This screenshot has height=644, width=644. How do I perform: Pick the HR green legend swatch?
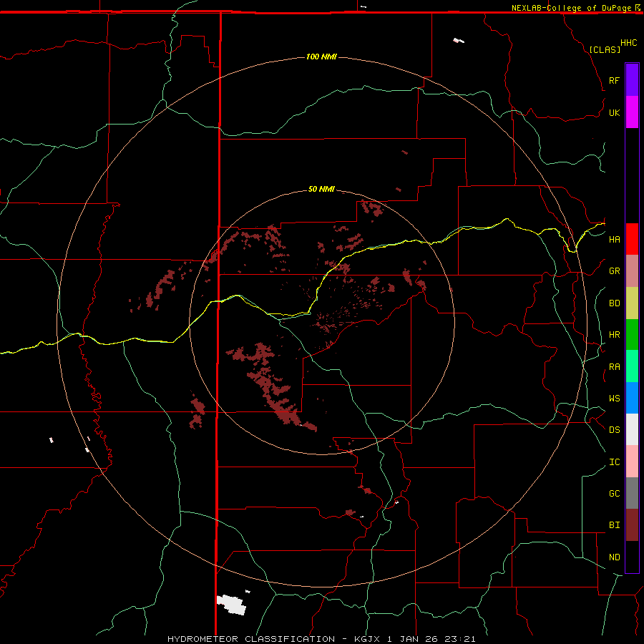632,335
